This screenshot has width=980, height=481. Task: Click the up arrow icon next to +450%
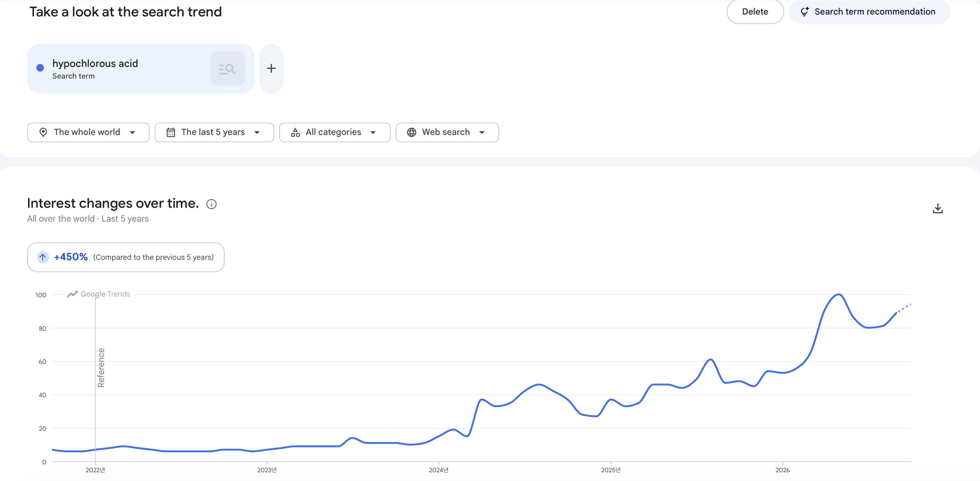tap(43, 258)
